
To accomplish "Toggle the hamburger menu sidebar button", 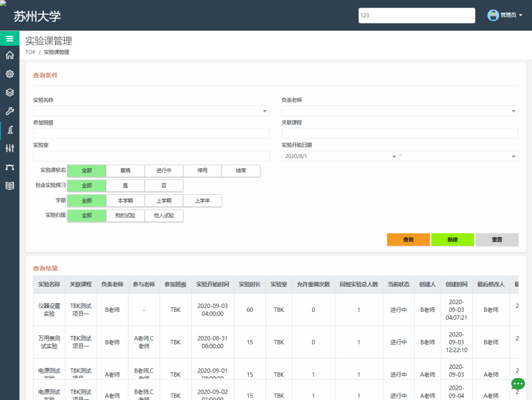I will click(x=9, y=39).
